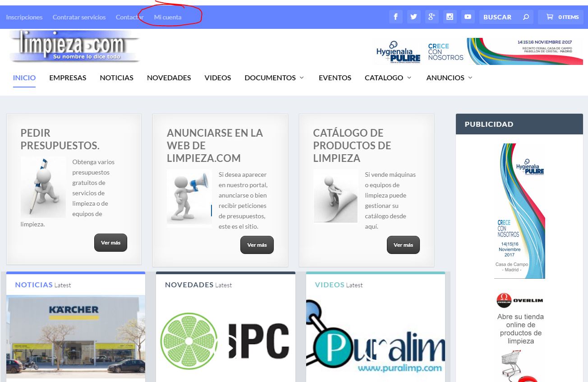Open the Facebook social icon
Image resolution: width=588 pixels, height=382 pixels.
[x=395, y=17]
